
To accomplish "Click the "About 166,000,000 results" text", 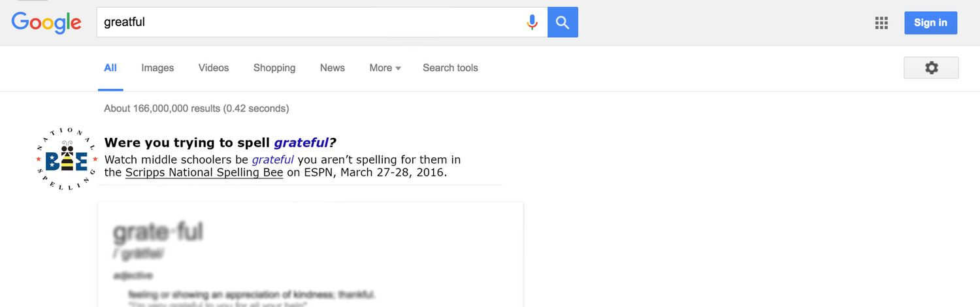I will pos(196,108).
